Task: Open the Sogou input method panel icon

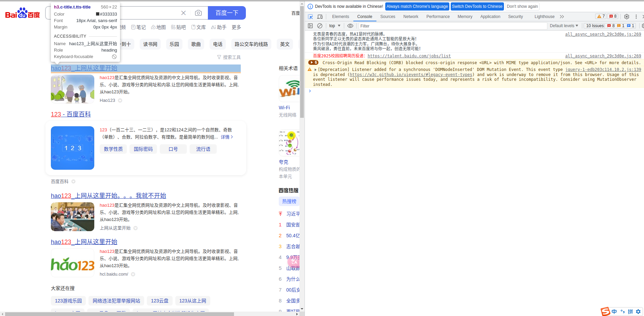Action: [605, 311]
